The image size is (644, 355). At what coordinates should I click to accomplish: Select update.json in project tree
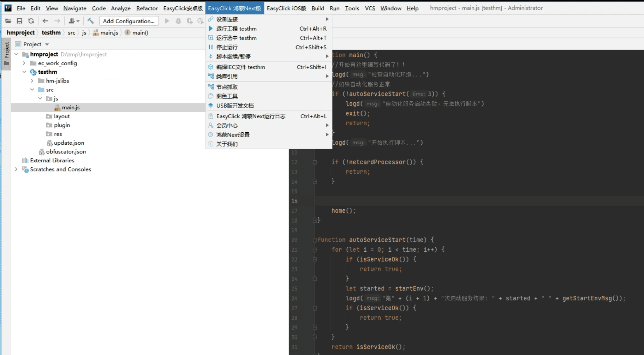69,143
